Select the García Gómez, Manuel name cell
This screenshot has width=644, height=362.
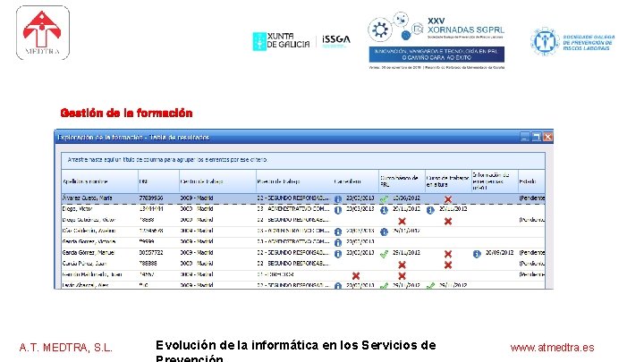click(100, 252)
